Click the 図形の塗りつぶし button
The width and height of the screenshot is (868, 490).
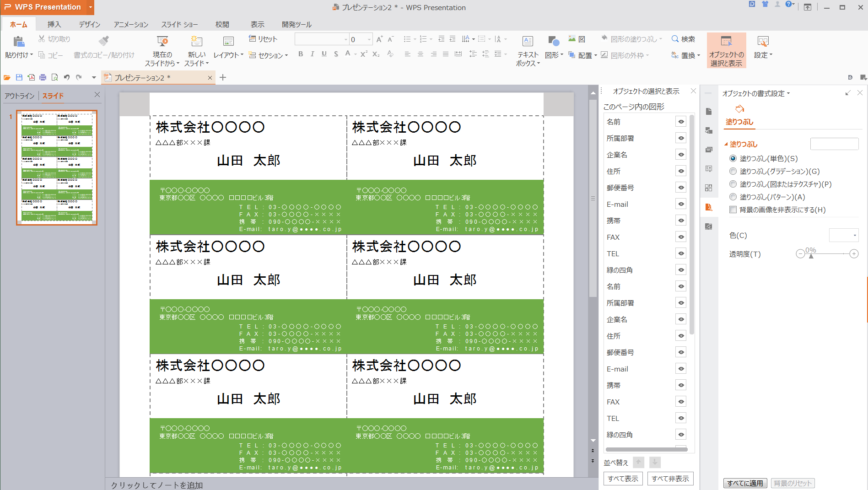pyautogui.click(x=631, y=39)
